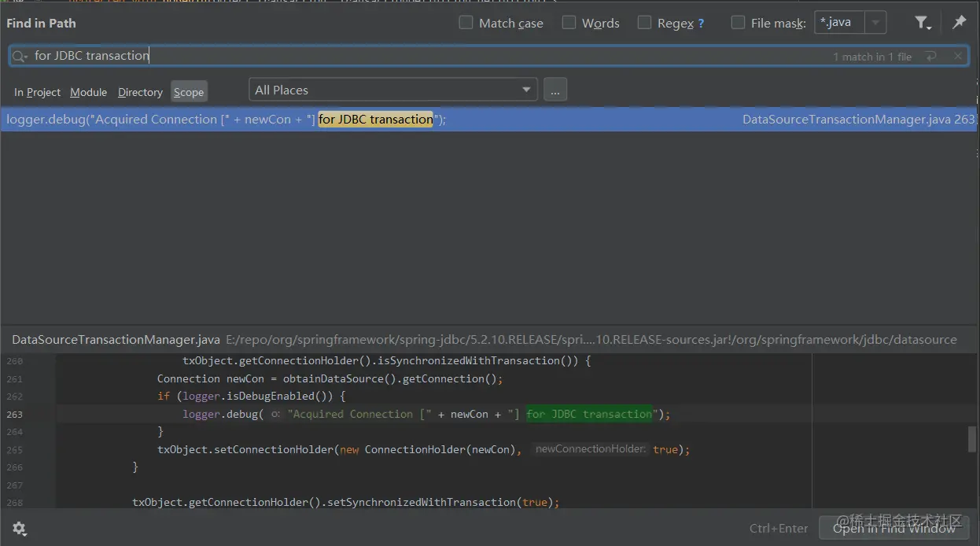This screenshot has height=546, width=980.
Task: Toggle the new-line icon in the search field
Action: click(x=931, y=57)
